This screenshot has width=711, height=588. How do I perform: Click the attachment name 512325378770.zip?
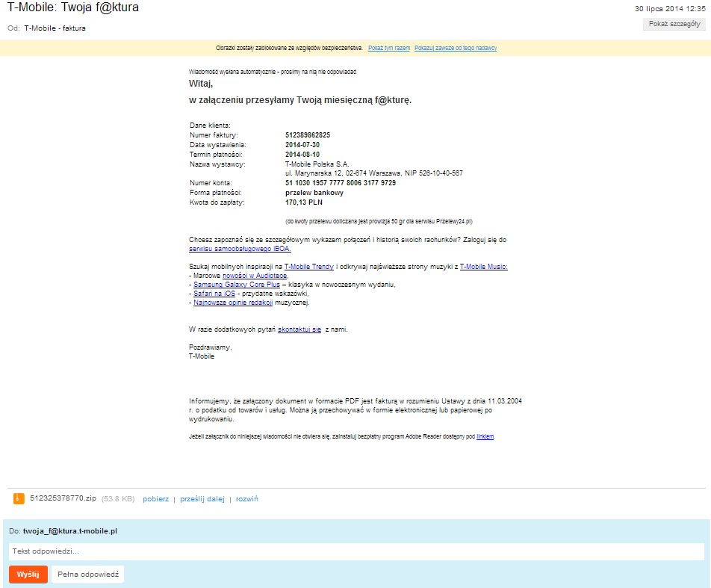(63, 498)
